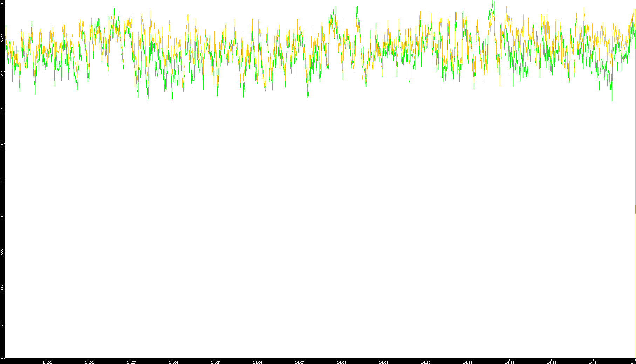Select the 14:03 mark on time axis

pos(131,362)
